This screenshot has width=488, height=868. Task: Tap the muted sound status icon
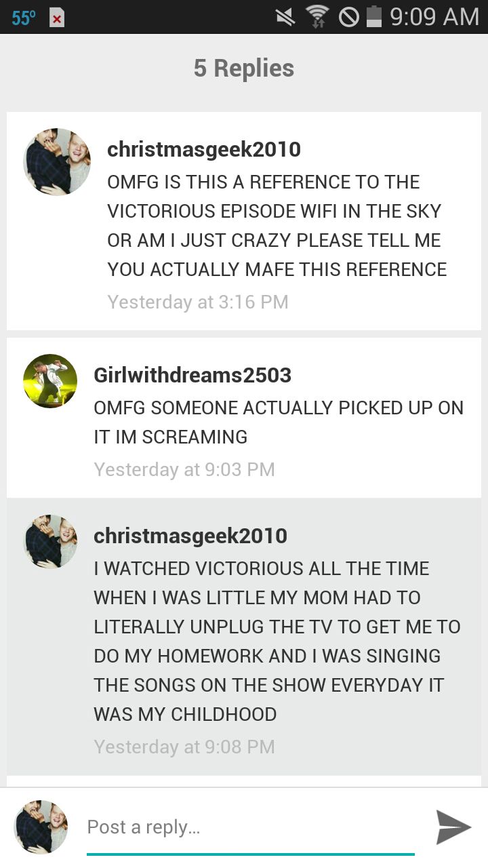pyautogui.click(x=286, y=16)
